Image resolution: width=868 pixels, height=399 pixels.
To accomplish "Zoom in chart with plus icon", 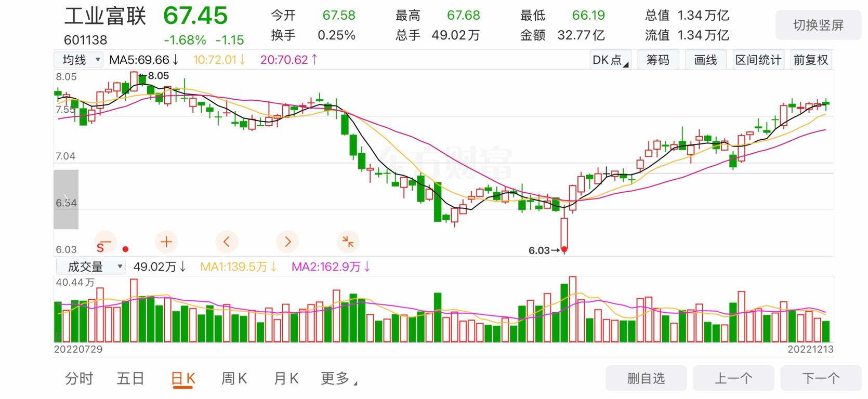I will click(x=166, y=242).
